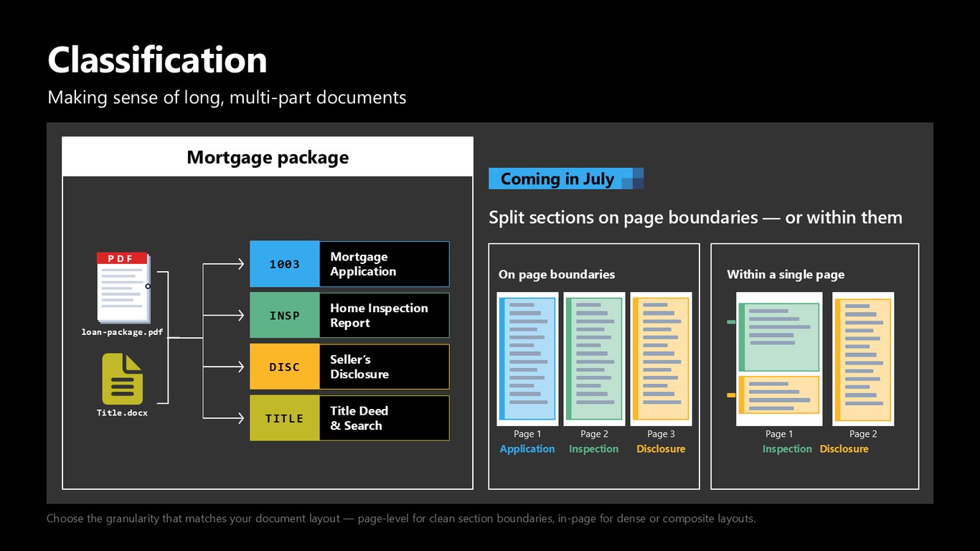Click the blue 1003 code box

tap(285, 264)
